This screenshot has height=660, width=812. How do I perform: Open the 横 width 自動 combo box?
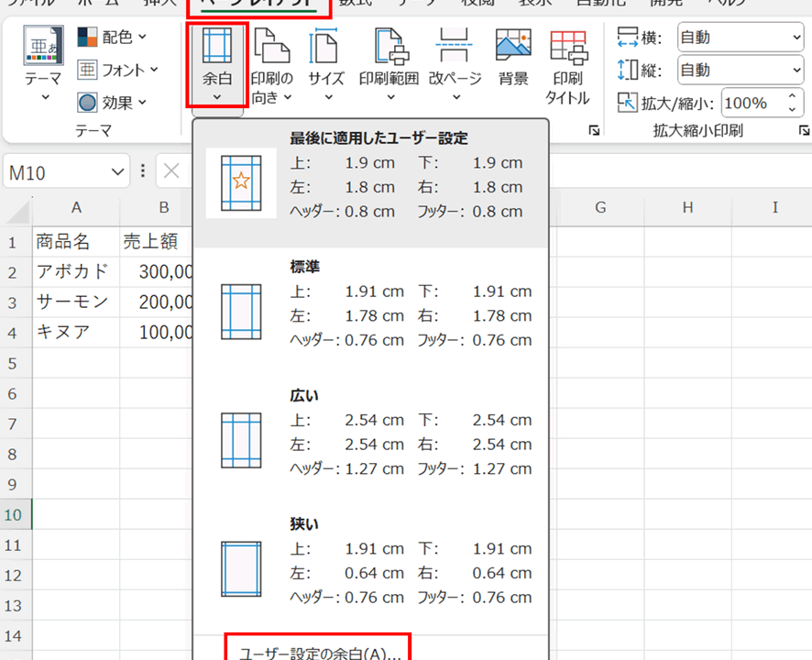(740, 38)
